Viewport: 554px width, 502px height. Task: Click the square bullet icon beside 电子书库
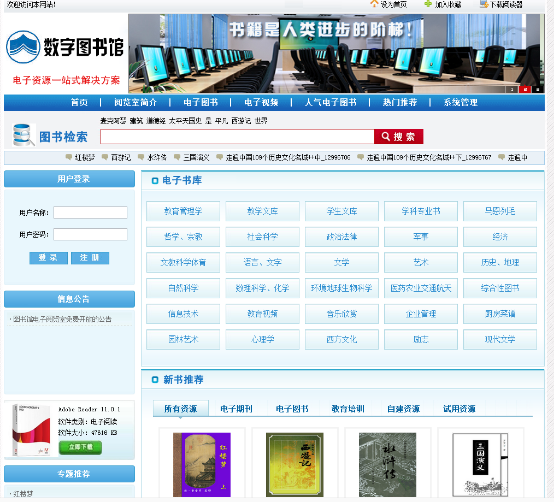(x=155, y=181)
